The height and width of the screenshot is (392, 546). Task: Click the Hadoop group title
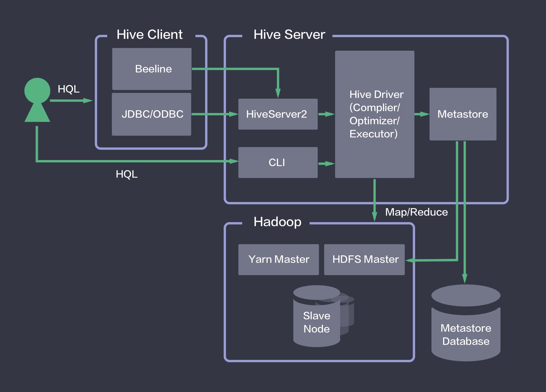tap(277, 222)
